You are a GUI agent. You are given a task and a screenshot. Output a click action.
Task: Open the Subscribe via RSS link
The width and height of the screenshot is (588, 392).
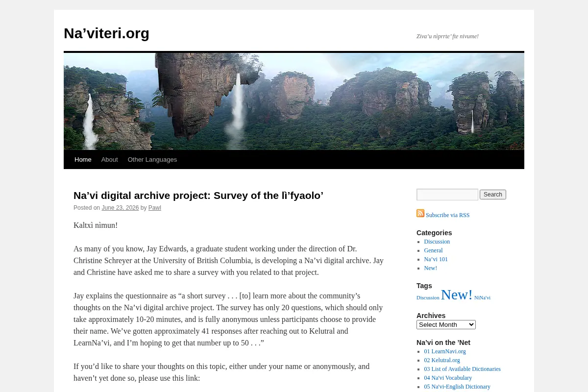447,215
